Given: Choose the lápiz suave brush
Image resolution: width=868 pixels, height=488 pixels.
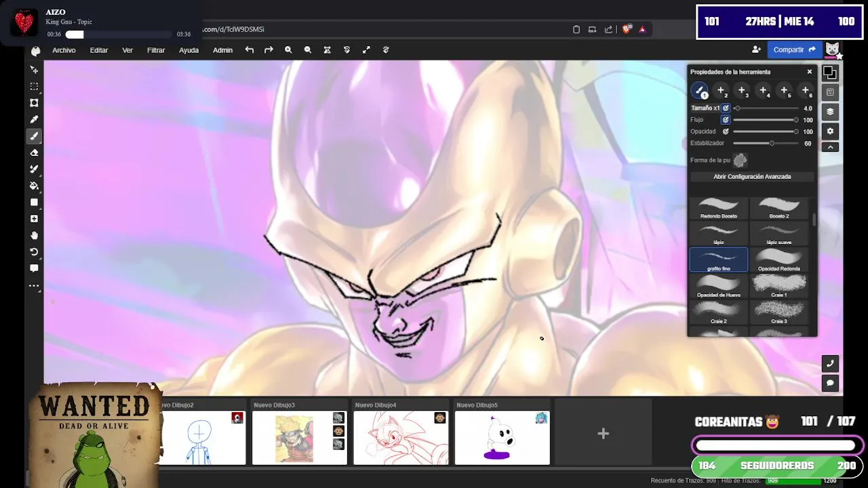Looking at the screenshot, I should coord(778,235).
